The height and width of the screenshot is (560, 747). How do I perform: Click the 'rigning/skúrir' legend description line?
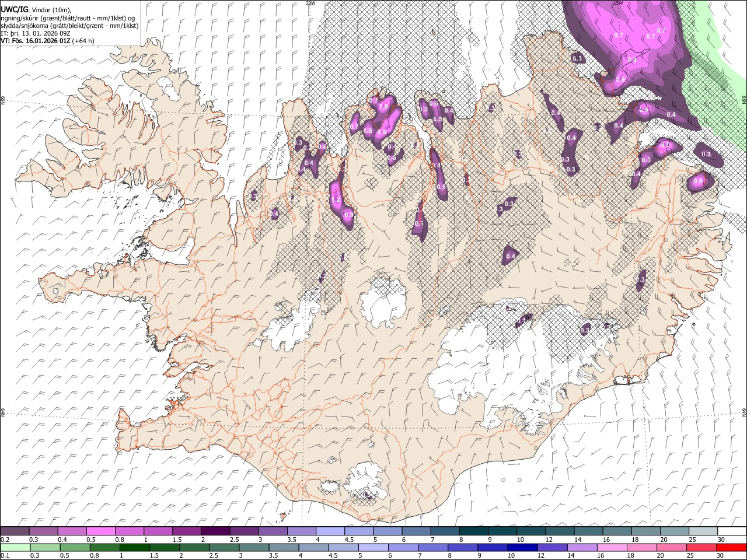tap(68, 18)
